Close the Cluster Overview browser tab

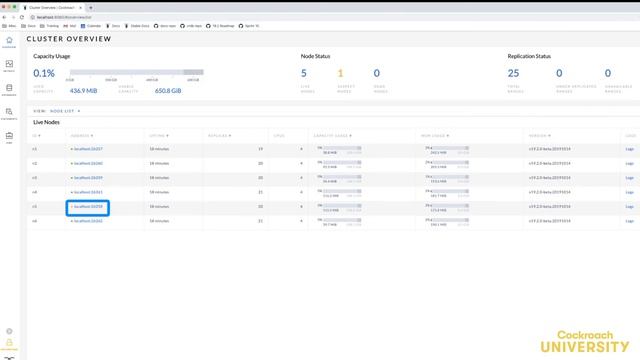pos(80,8)
